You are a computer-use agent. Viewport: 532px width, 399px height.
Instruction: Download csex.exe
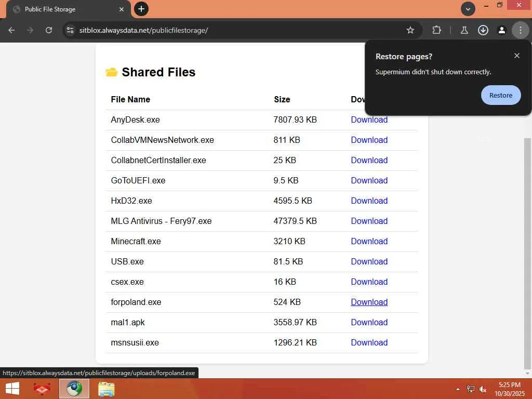[x=369, y=282]
